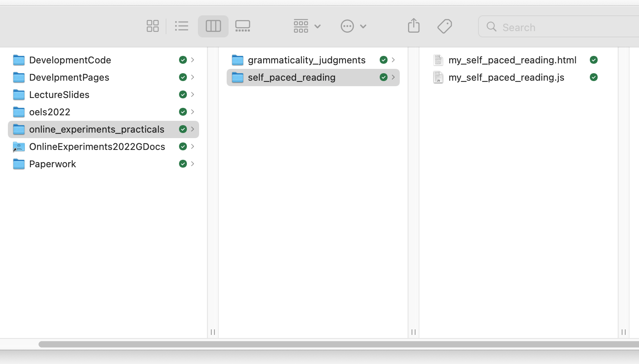Expand Paperwork via its chevron
Image resolution: width=639 pixels, height=364 pixels.
pos(192,164)
